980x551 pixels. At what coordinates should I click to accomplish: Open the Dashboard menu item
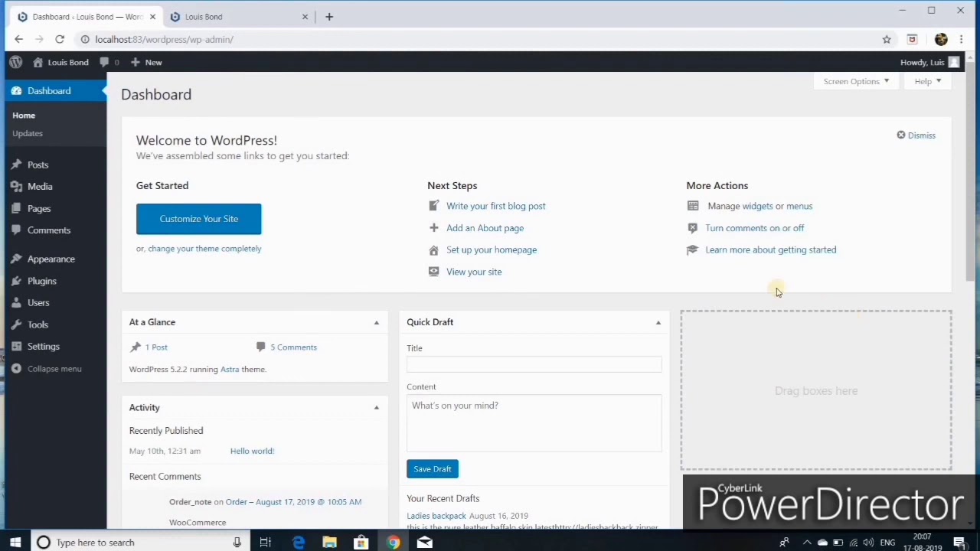click(x=54, y=90)
